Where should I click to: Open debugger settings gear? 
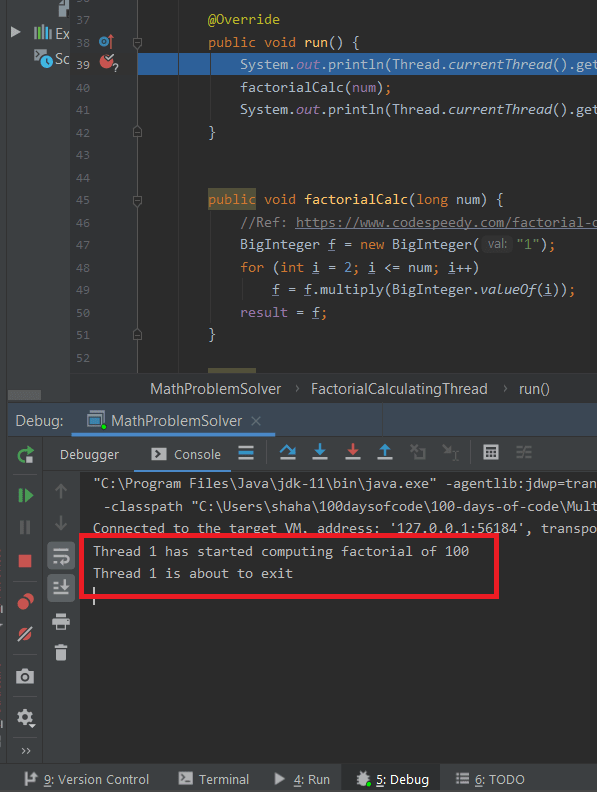click(25, 718)
